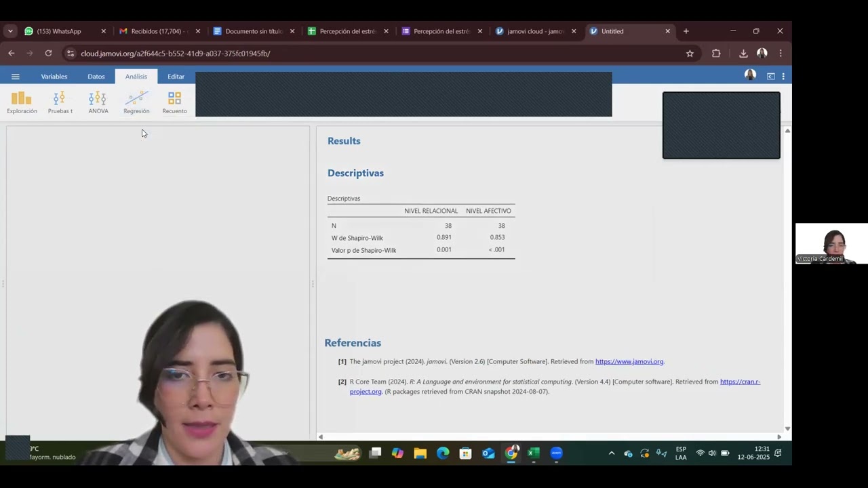Open the Pruebas t analysis menu
Image resolution: width=868 pixels, height=488 pixels.
pos(60,102)
